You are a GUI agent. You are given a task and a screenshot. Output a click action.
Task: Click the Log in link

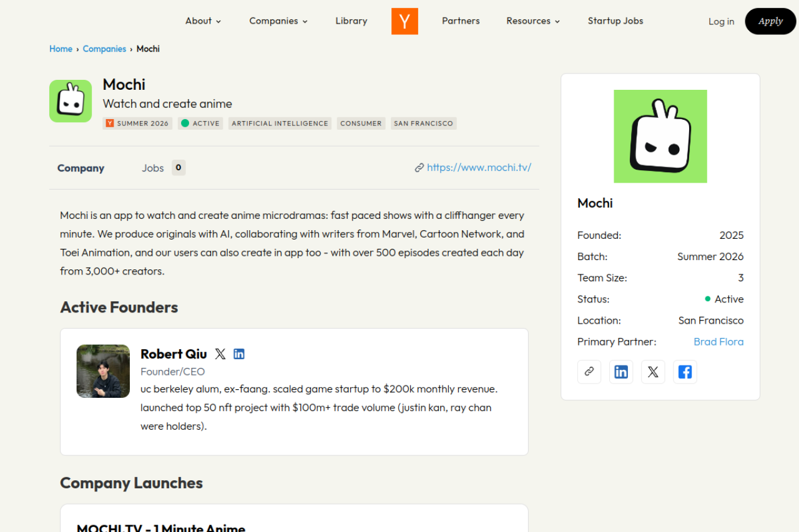[x=721, y=21]
